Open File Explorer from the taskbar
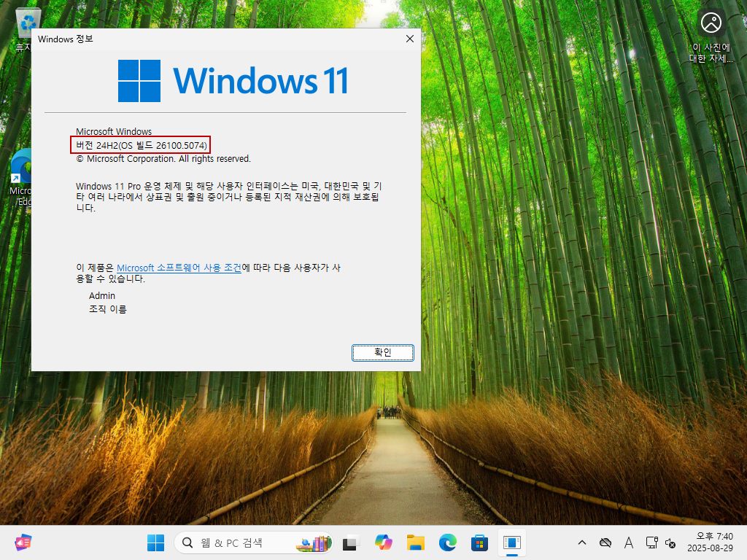The image size is (747, 560). click(x=415, y=542)
